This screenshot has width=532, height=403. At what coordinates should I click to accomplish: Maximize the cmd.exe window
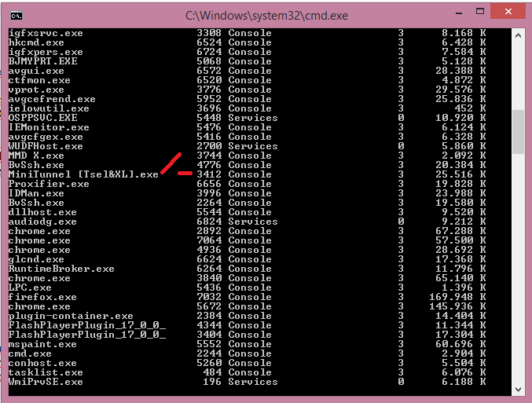[x=480, y=12]
